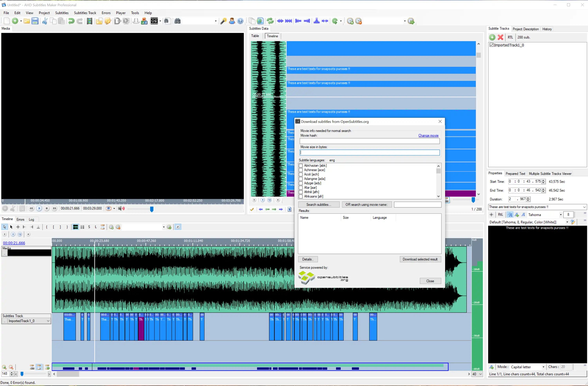Image resolution: width=588 pixels, height=386 pixels.
Task: Open the Tahoma font dropdown
Action: coord(561,215)
